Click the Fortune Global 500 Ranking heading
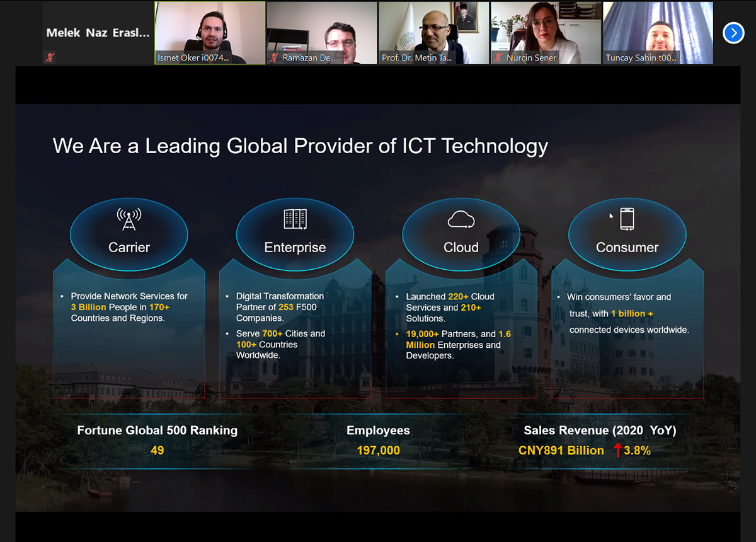This screenshot has height=542, width=756. point(157,430)
